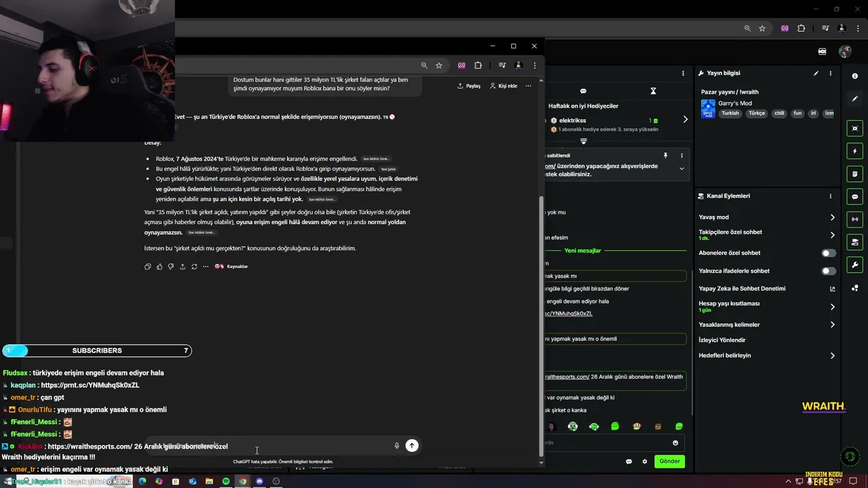This screenshot has height=488, width=868.
Task: Regenerate the ChatGPT response
Action: 194,266
